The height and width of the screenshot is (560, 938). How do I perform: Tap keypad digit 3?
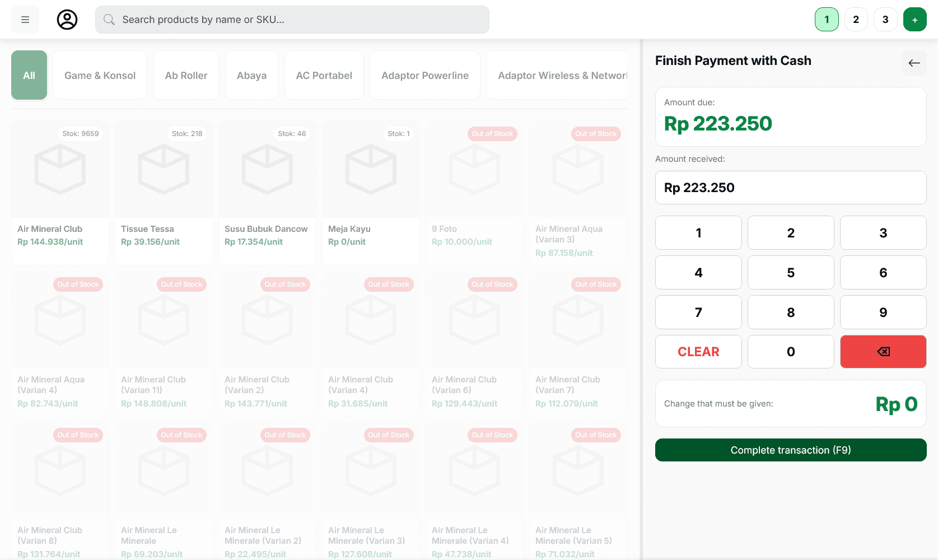coord(883,233)
